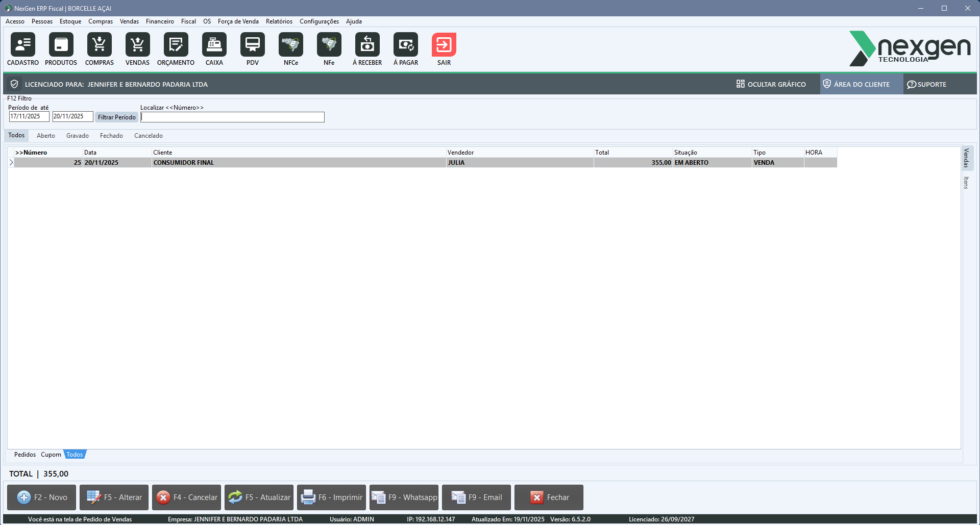Click the F2 - Novo button

[x=42, y=497]
